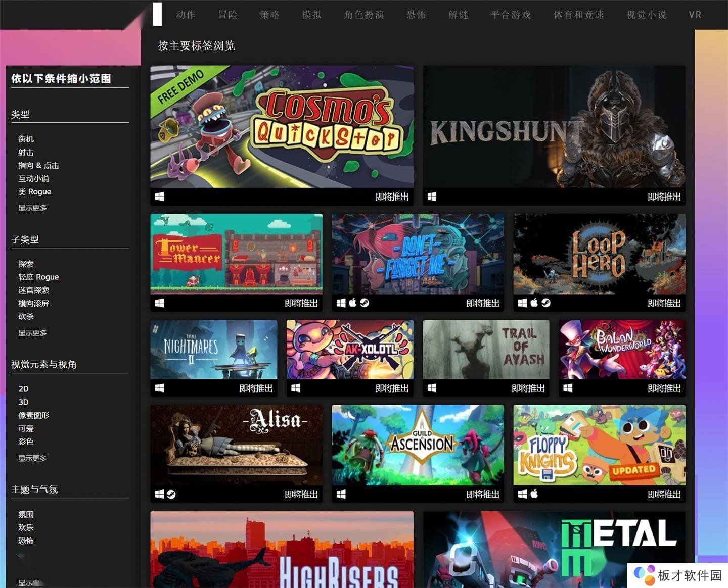The height and width of the screenshot is (588, 728).
Task: Click the Windows icon under Kingshunt
Action: pyautogui.click(x=432, y=197)
